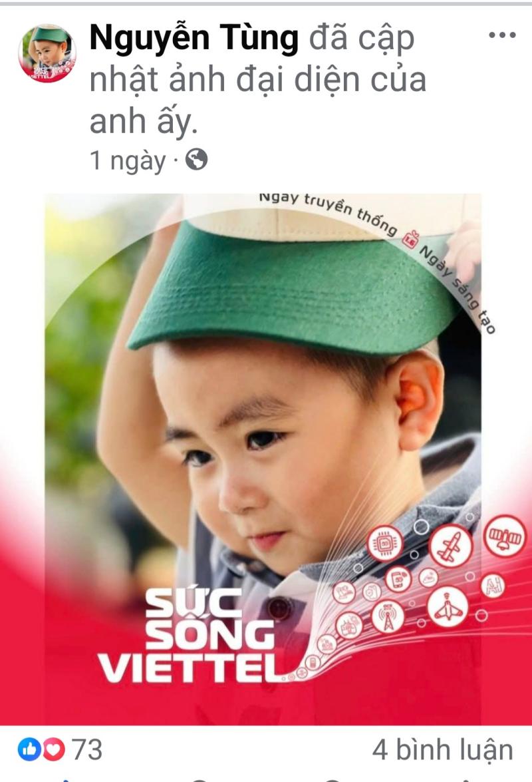
Task: View the 73 reactions count
Action: tap(87, 749)
